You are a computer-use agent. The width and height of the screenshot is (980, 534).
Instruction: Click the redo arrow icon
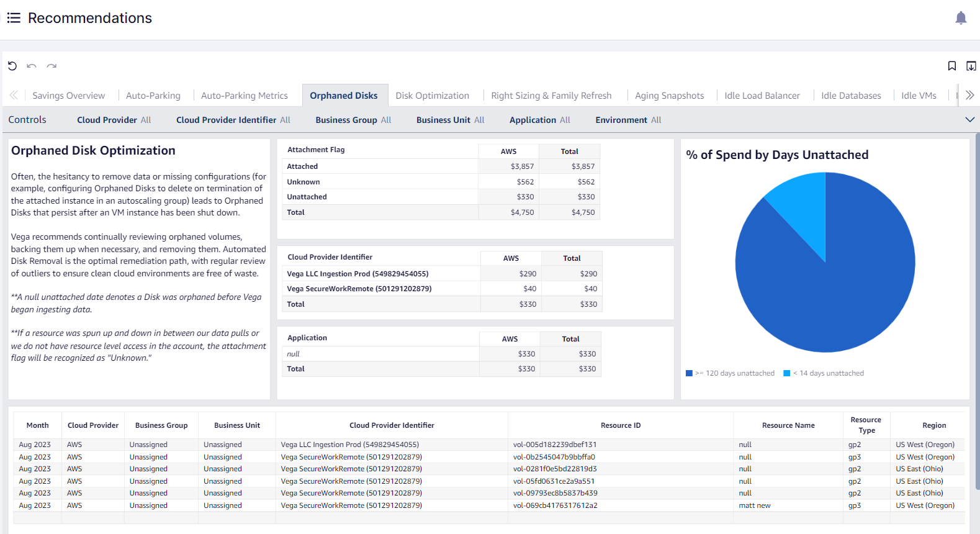pos(52,66)
